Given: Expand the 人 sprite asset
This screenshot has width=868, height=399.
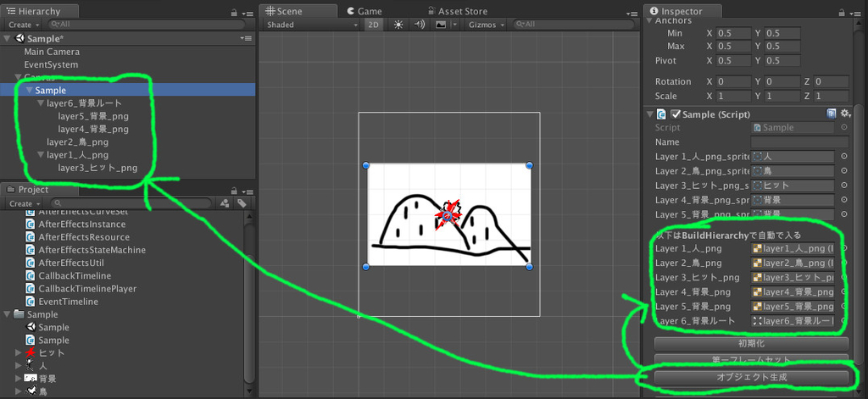Looking at the screenshot, I should [x=19, y=366].
